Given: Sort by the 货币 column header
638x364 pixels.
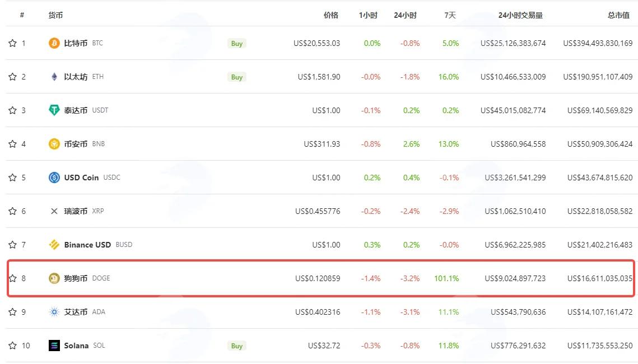Looking at the screenshot, I should pyautogui.click(x=56, y=15).
